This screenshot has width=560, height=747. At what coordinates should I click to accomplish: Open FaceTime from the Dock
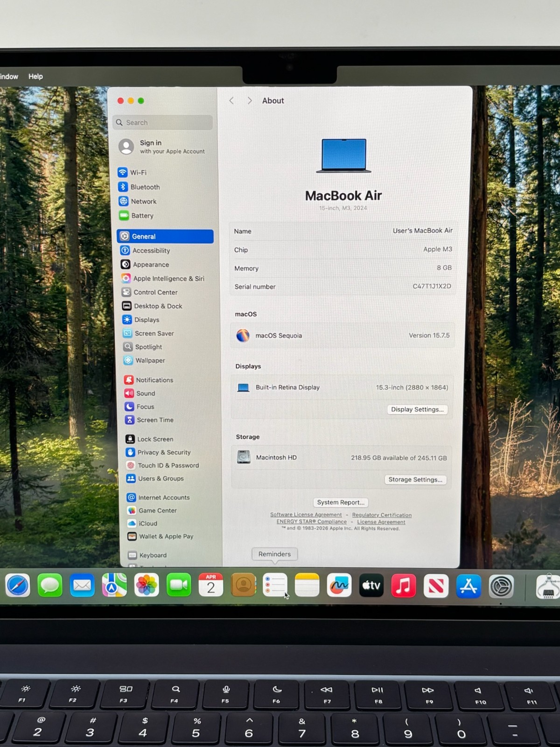(179, 585)
